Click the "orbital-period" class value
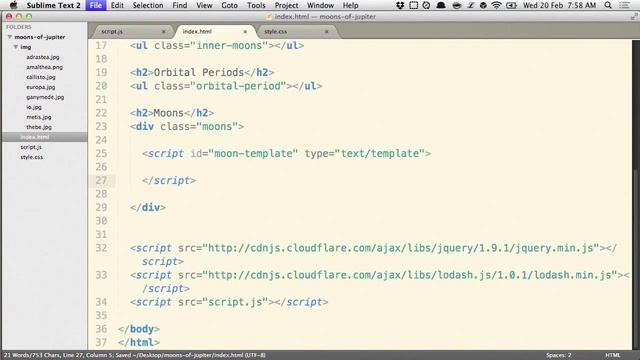This screenshot has width=640, height=360. coord(238,86)
